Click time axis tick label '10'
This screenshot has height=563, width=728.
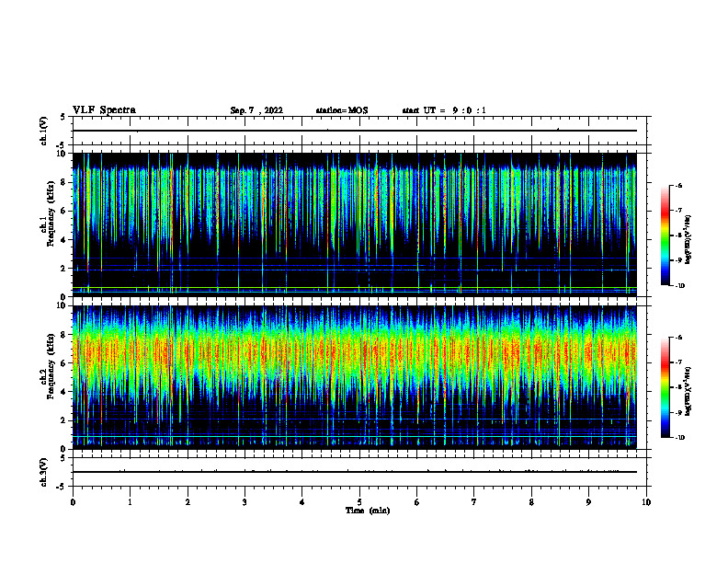646,502
